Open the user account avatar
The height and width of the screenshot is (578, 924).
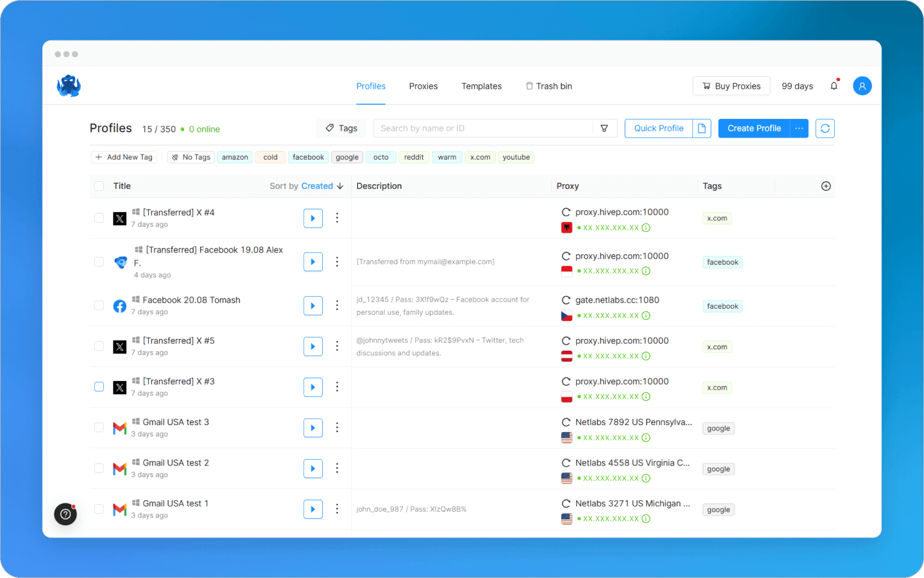pyautogui.click(x=862, y=86)
